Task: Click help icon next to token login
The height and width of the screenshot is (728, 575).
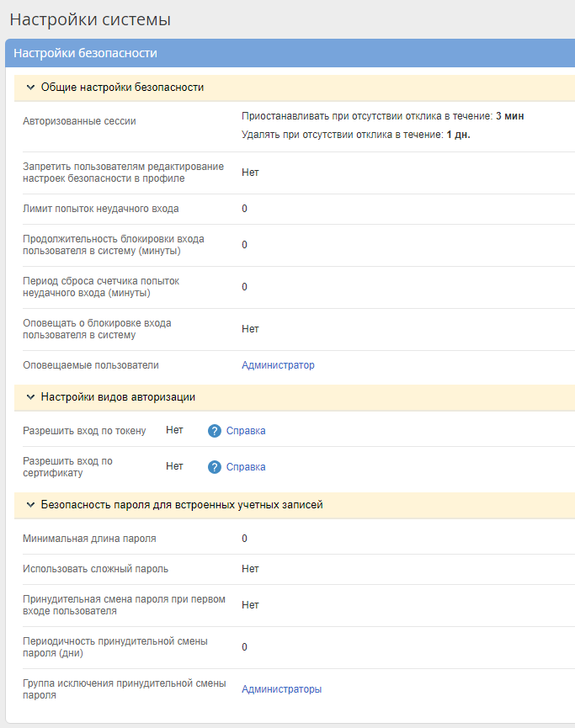Action: (215, 431)
